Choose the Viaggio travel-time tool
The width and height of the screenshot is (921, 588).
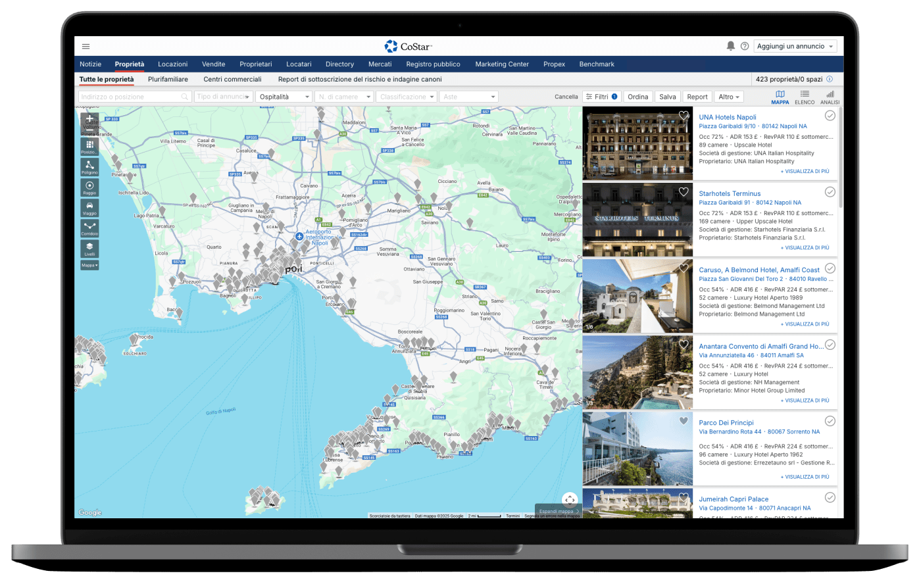point(89,208)
